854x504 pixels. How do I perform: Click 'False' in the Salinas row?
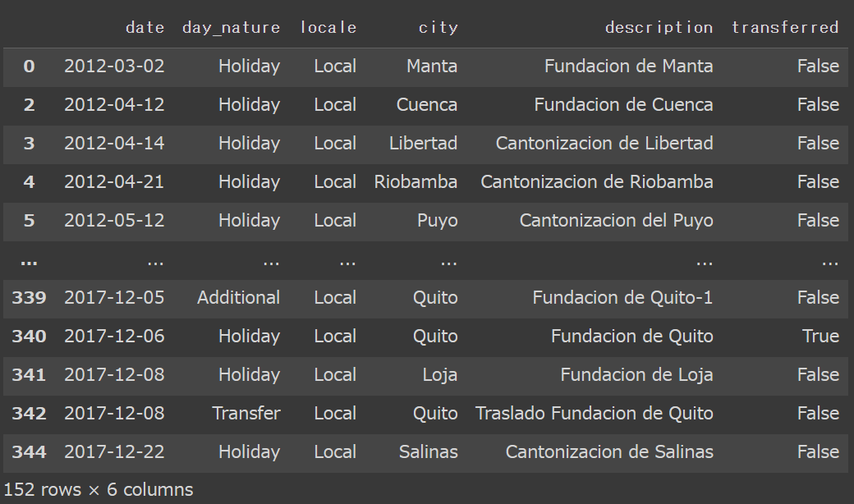pos(818,451)
